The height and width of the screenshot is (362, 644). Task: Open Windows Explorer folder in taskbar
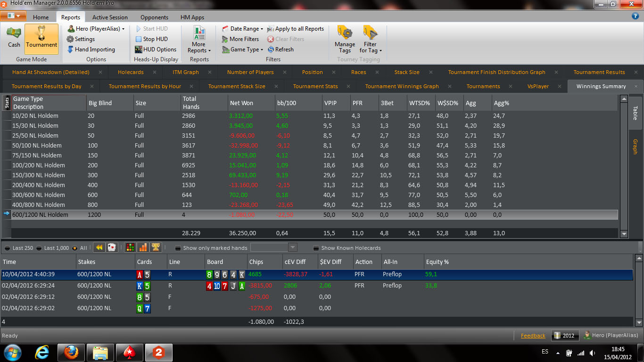(100, 353)
